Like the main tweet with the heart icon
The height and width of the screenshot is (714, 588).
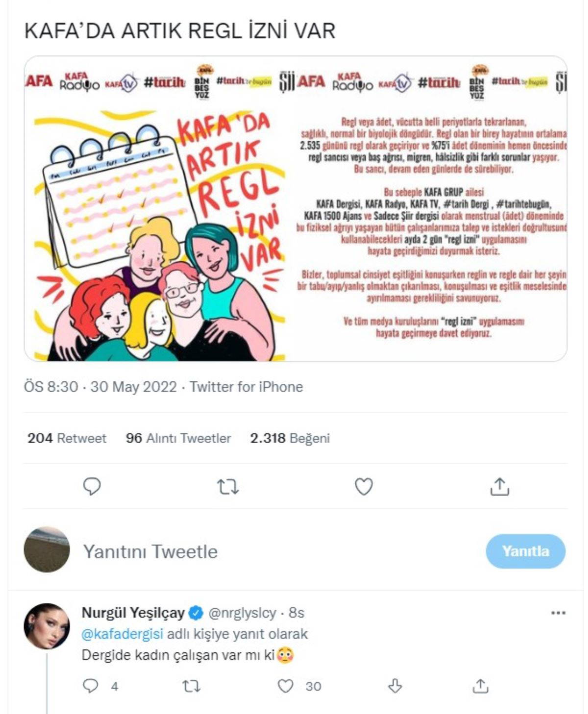click(x=364, y=487)
